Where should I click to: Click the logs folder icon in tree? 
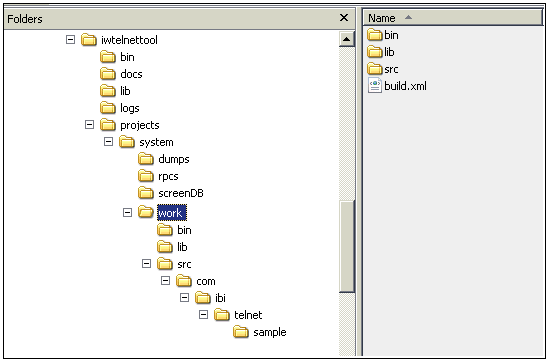pos(108,108)
